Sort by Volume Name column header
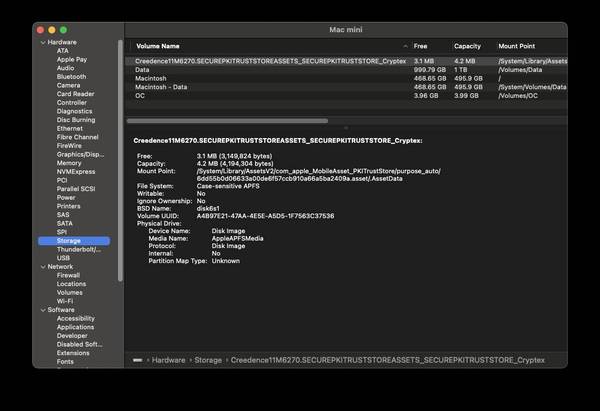Viewport: 600px width, 411px height. click(x=158, y=46)
